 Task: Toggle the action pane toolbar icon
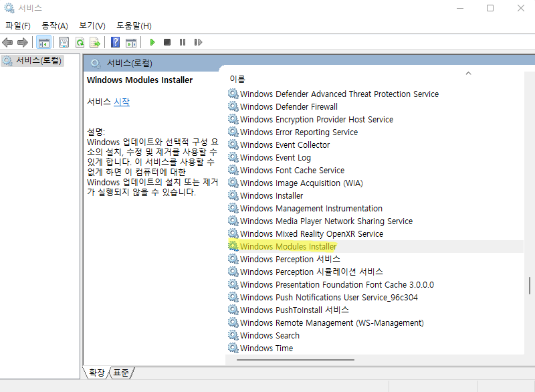pos(131,43)
